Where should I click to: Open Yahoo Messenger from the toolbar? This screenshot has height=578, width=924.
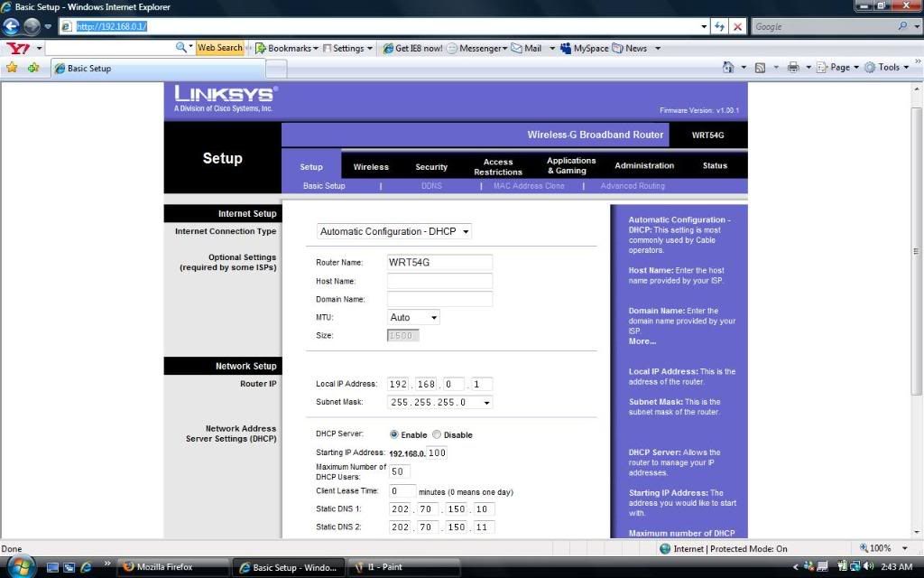476,49
